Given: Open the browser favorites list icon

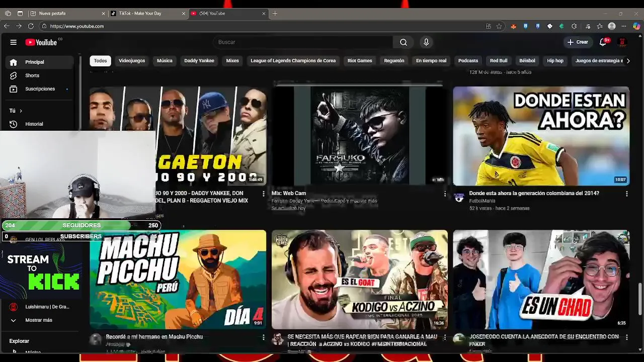Looking at the screenshot, I should tap(599, 26).
